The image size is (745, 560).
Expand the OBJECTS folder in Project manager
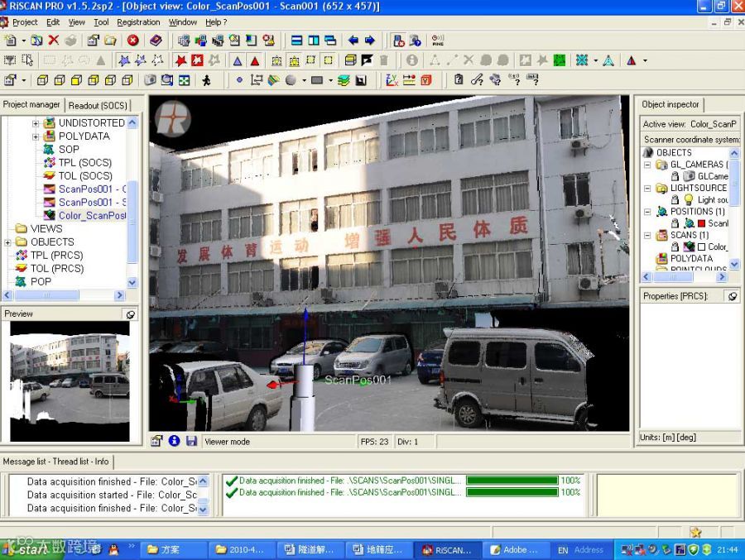[7, 242]
